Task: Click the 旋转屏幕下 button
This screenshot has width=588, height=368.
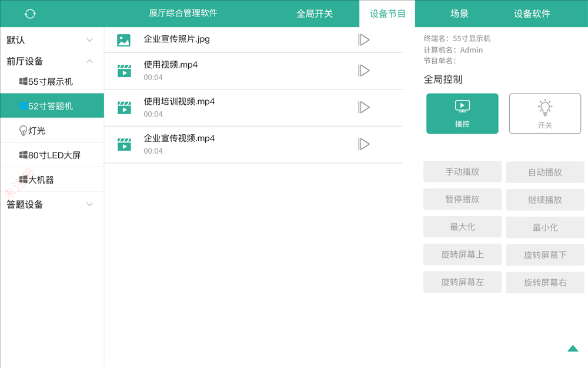Action: coord(545,255)
